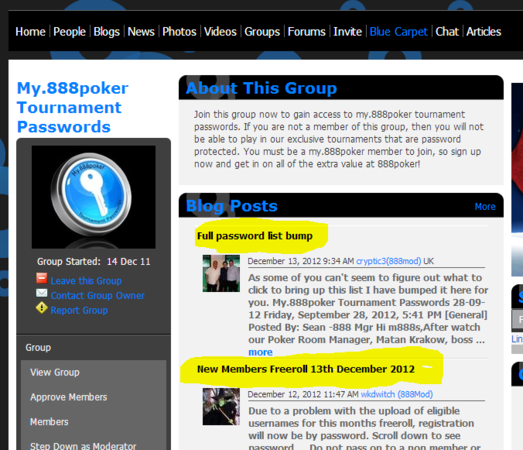Click the red Leave this Group icon
This screenshot has width=523, height=450.
pyautogui.click(x=42, y=278)
